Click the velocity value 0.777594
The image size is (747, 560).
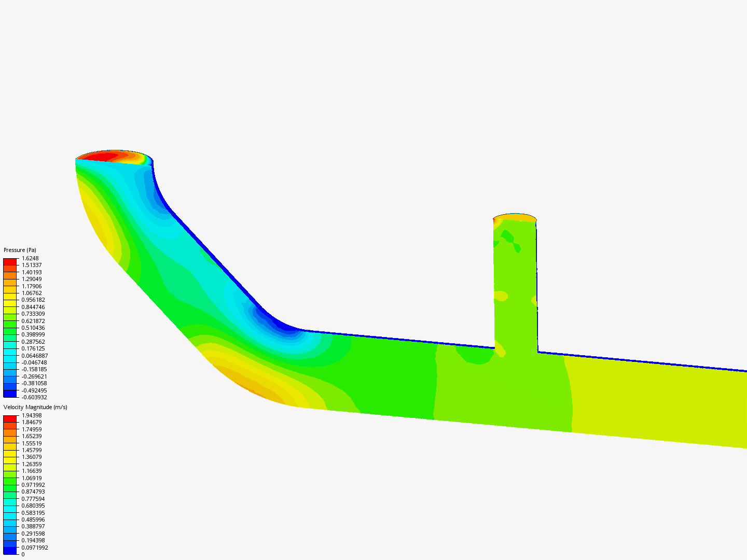click(33, 499)
